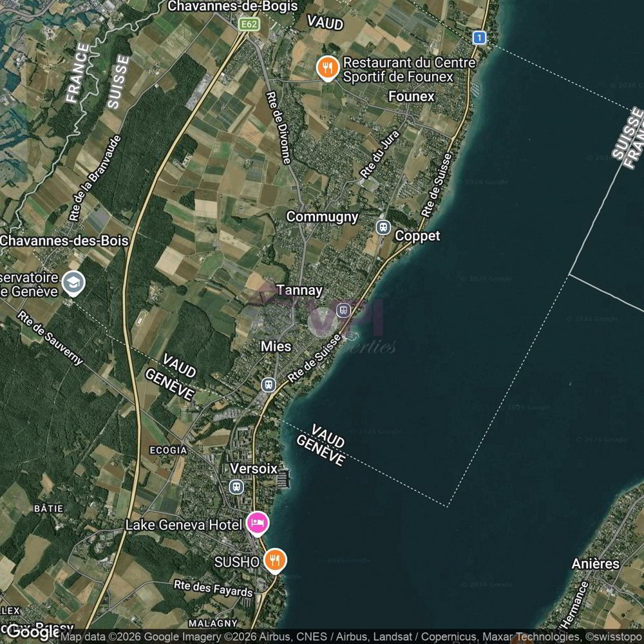644x644 pixels.
Task: Click the Tannay train station icon
Action: click(344, 310)
